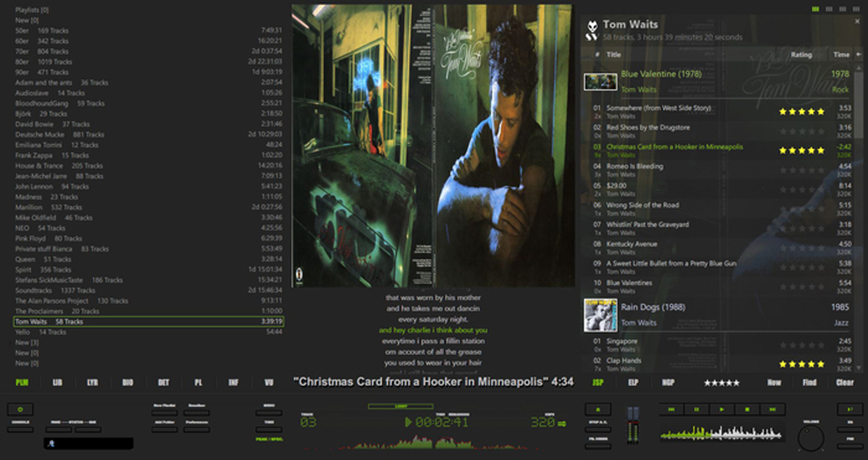The image size is (868, 460).
Task: Collapse the Rain Dogs (1988) album group
Action: [716, 315]
